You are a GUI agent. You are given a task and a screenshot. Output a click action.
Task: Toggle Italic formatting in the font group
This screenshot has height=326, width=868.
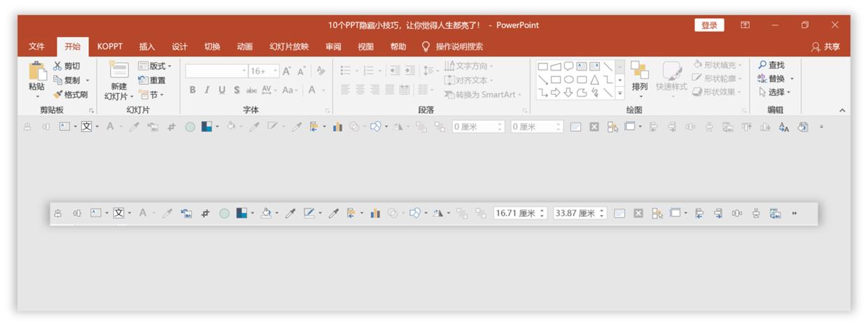207,90
